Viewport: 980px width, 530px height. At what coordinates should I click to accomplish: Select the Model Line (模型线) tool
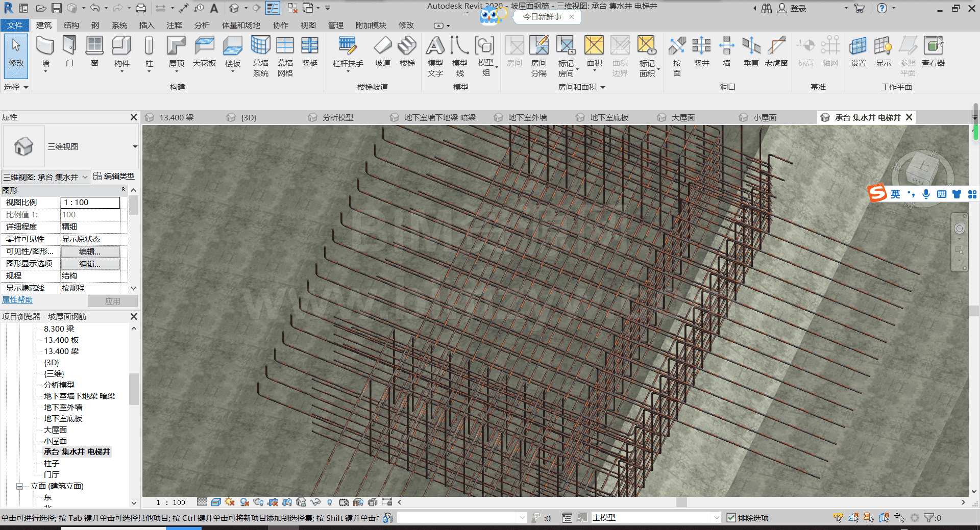pyautogui.click(x=459, y=56)
